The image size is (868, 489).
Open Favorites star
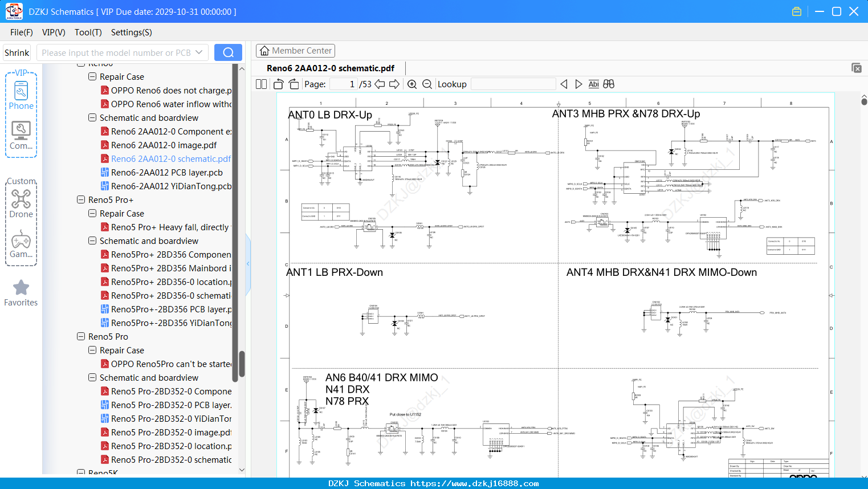pos(21,293)
